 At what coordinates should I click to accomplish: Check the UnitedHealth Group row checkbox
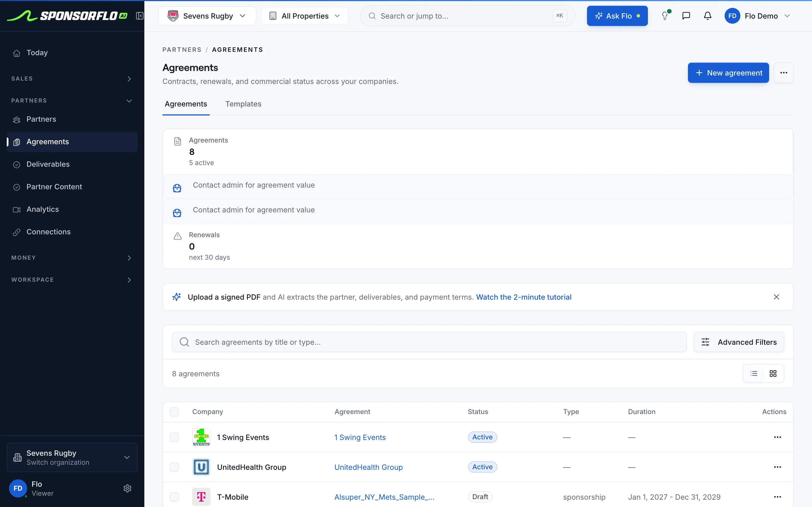(174, 467)
